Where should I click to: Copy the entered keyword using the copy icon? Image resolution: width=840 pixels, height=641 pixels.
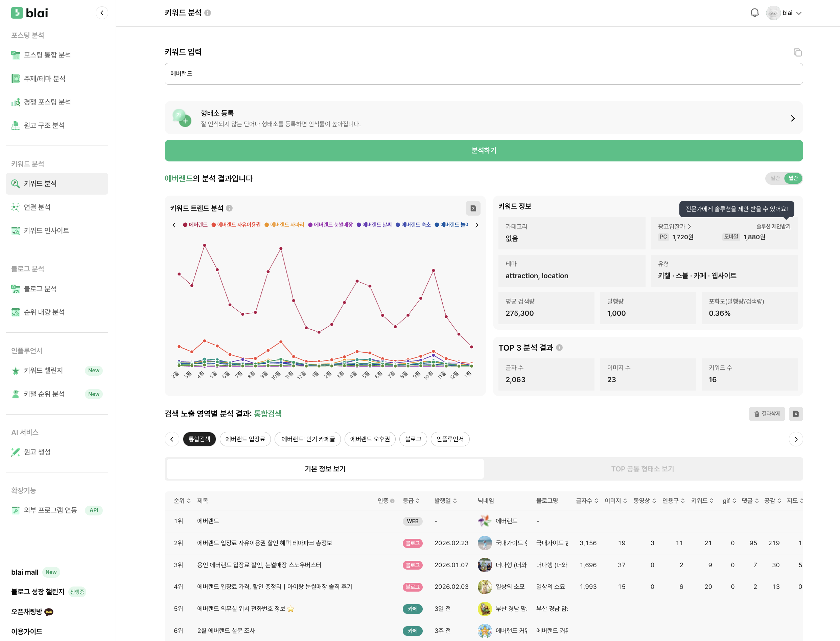coord(798,52)
